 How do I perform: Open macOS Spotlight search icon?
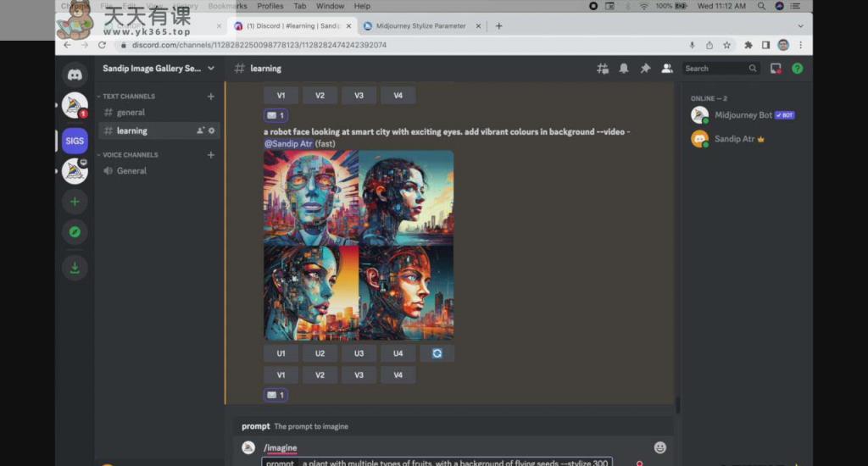click(762, 6)
